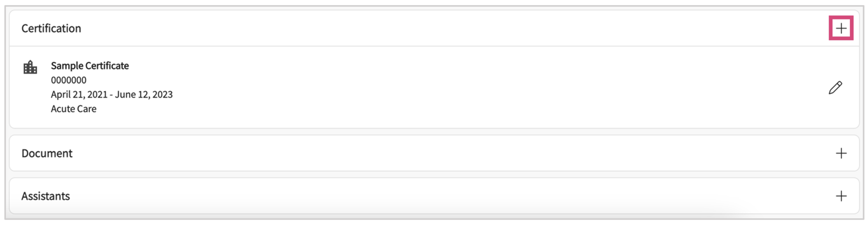Click the end date June 12, 2023
This screenshot has height=225, width=868.
[144, 94]
